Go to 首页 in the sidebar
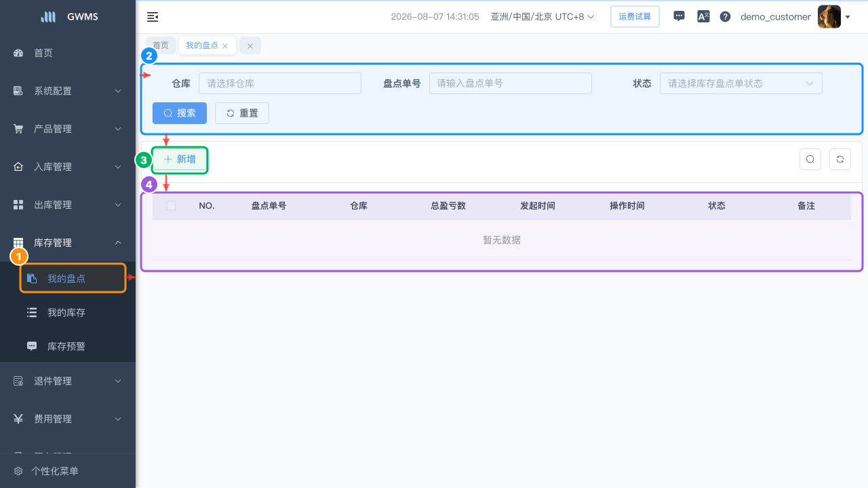Image resolution: width=868 pixels, height=488 pixels. pyautogui.click(x=68, y=53)
